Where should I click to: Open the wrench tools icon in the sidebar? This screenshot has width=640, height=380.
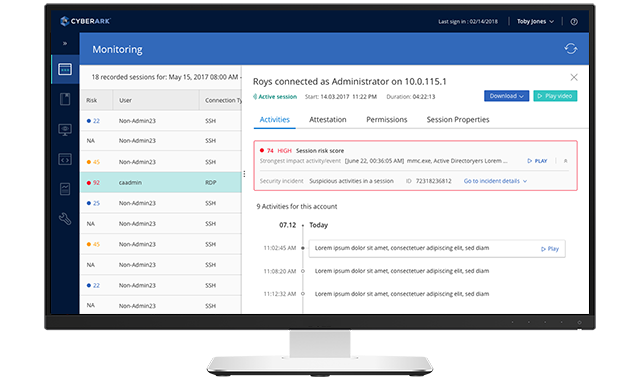click(x=65, y=219)
